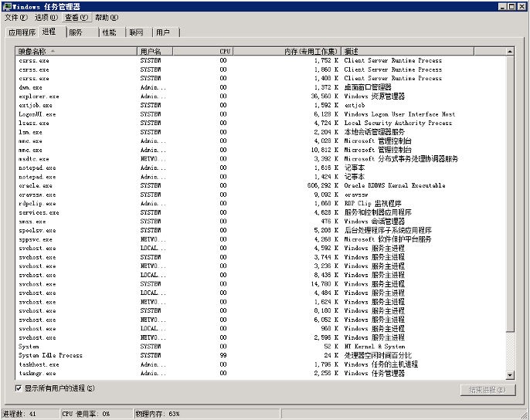This screenshot has height=420, width=530.
Task: Select the explorer.exe process row
Action: [260, 97]
